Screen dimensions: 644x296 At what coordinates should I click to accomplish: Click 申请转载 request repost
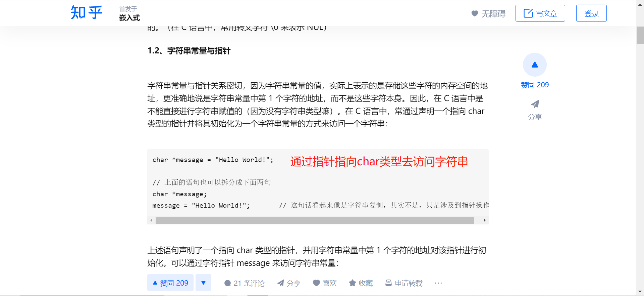pos(404,283)
